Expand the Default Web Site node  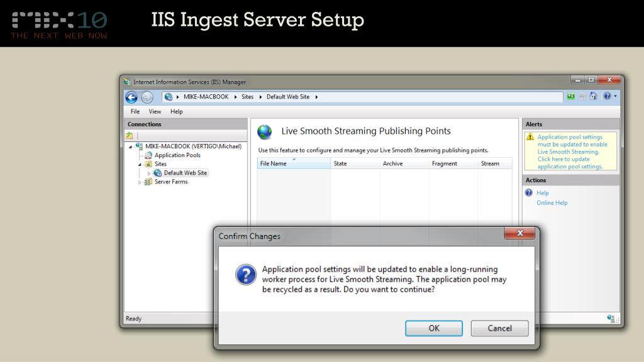coord(148,173)
